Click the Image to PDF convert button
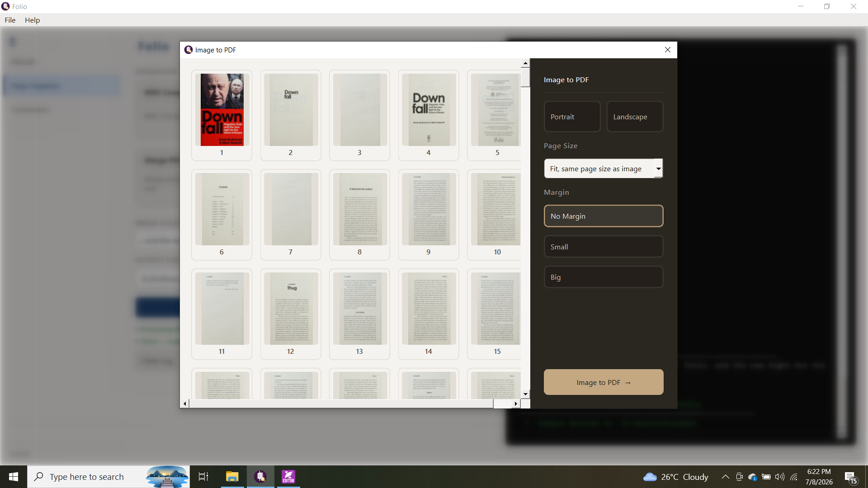This screenshot has width=868, height=488. [x=604, y=382]
